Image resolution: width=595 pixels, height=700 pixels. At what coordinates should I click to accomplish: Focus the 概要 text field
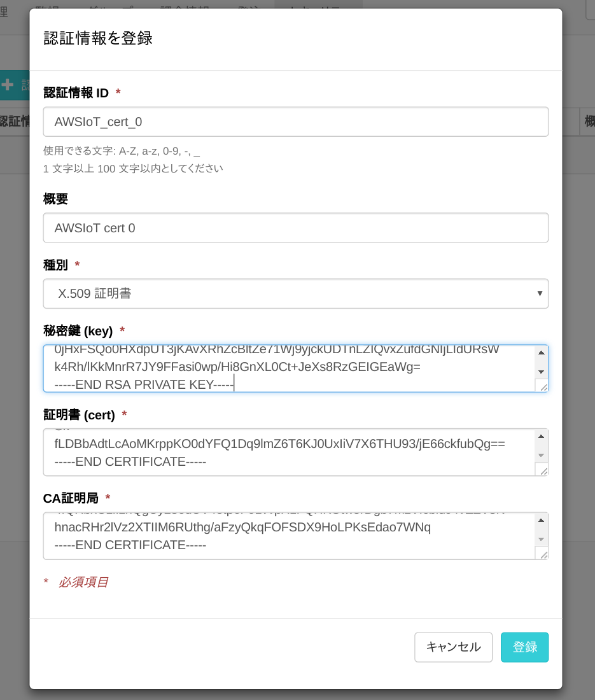[x=295, y=228]
